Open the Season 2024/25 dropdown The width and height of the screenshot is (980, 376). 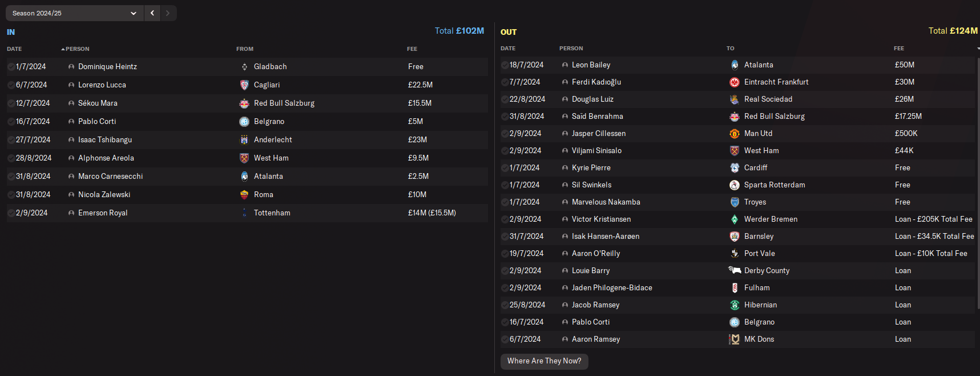[74, 13]
